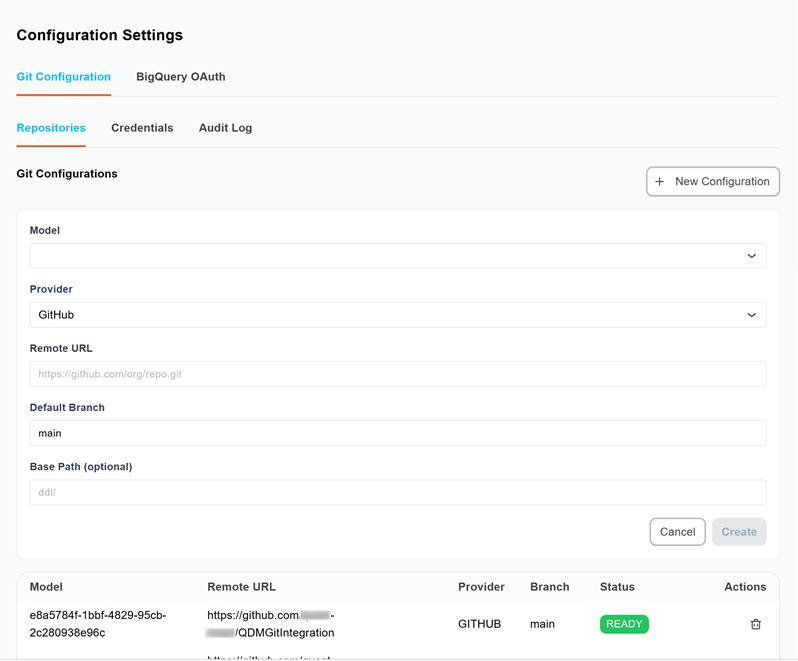Click the Remote URL column header
The image size is (798, 661).
click(241, 587)
